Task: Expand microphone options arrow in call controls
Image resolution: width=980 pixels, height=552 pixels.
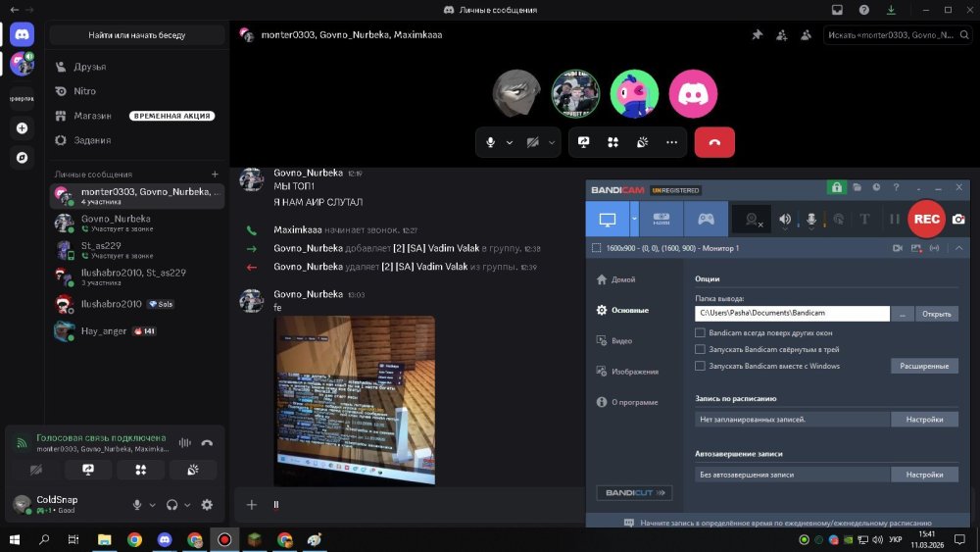Action: click(x=510, y=142)
